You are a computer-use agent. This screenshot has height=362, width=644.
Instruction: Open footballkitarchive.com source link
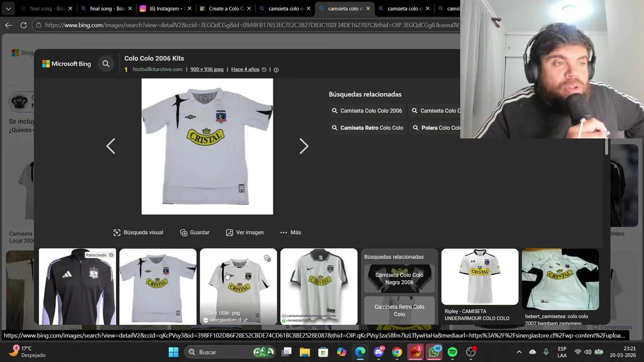pos(157,69)
